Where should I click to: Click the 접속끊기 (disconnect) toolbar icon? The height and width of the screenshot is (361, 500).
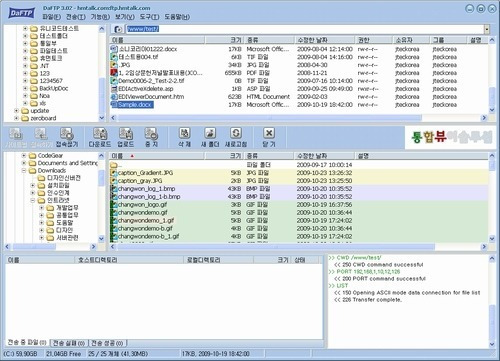(67, 134)
